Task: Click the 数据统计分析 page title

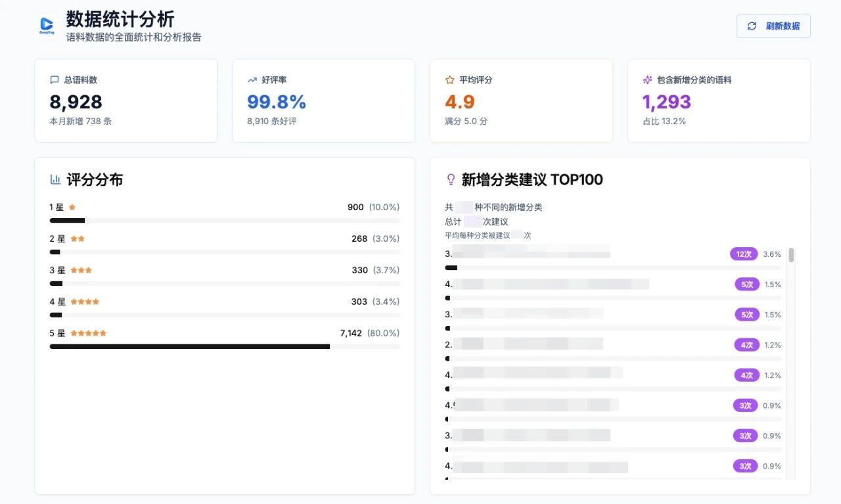Action: [x=120, y=19]
